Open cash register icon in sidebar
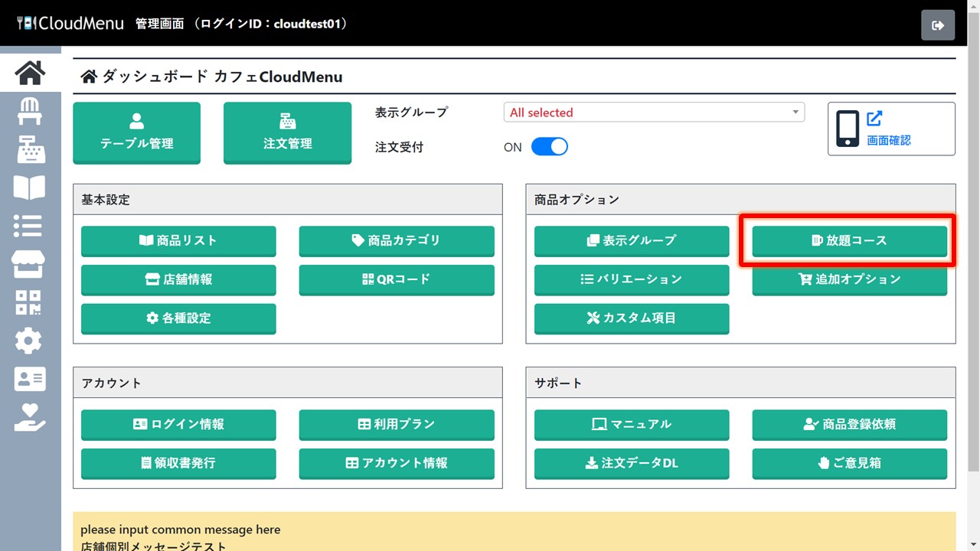The height and width of the screenshot is (551, 980). (30, 150)
